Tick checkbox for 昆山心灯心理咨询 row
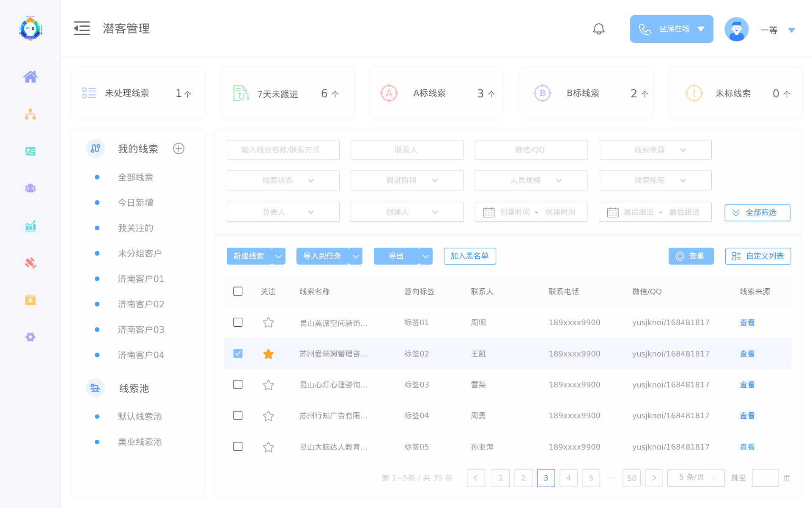The height and width of the screenshot is (508, 812). click(238, 384)
